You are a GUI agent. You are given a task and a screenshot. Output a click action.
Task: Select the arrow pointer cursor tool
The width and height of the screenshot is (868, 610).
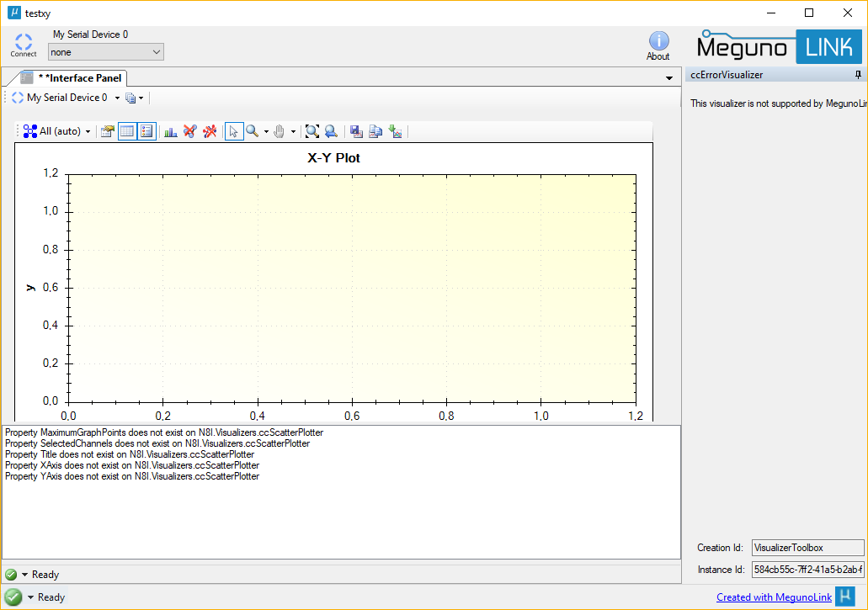[x=233, y=131]
